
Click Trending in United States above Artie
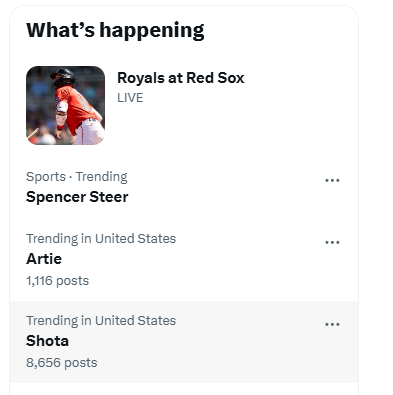point(101,239)
